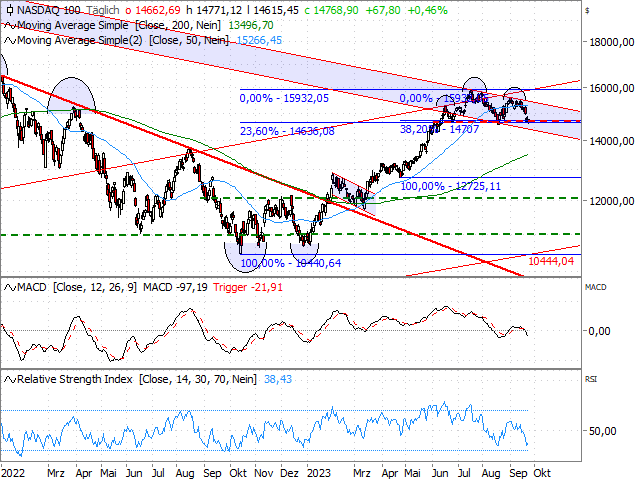Click the 12000,00 price axis label

click(612, 201)
